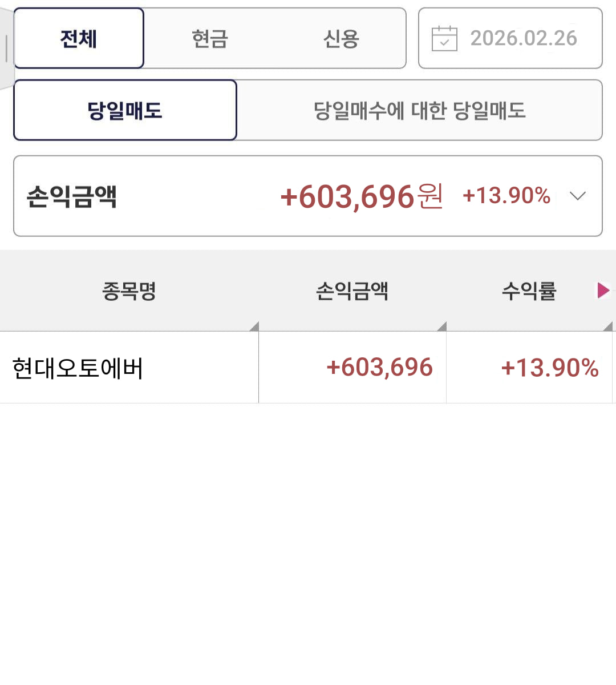Expand the 손익금액 summary chevron
Viewport: 616px width, 685px height.
coord(578,196)
